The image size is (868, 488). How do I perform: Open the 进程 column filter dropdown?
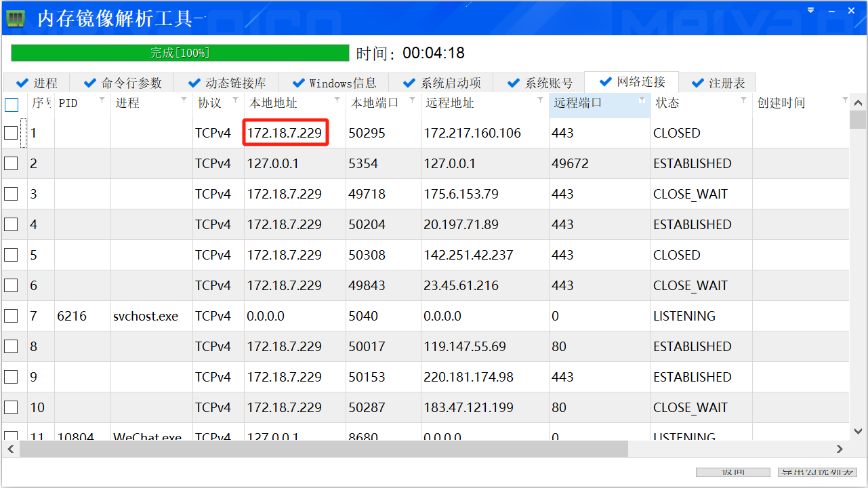(x=184, y=100)
